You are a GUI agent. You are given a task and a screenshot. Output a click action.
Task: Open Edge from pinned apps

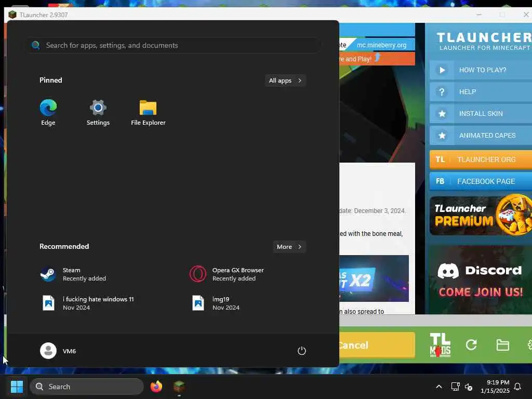48,112
